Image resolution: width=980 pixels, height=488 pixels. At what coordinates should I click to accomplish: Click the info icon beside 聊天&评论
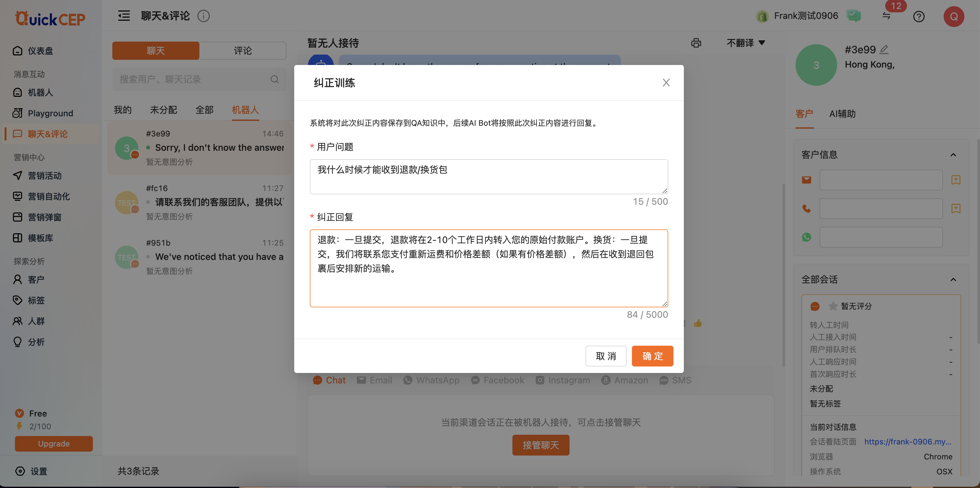point(204,16)
